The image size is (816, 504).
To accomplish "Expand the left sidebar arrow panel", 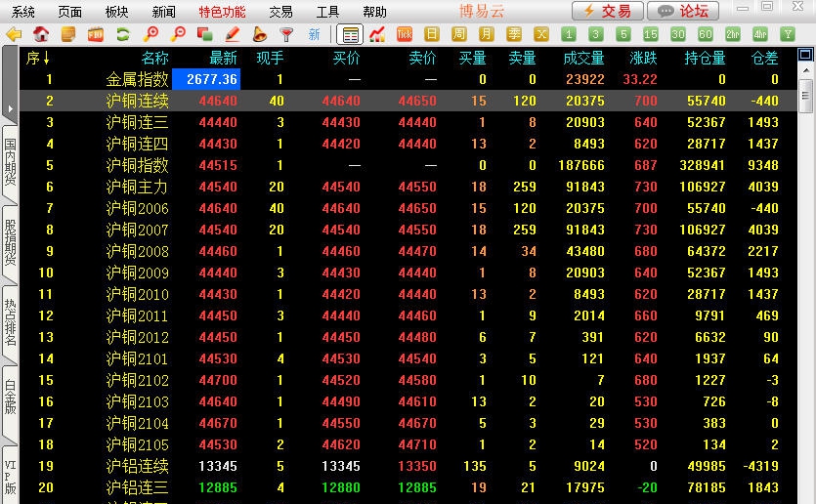I will pyautogui.click(x=9, y=107).
